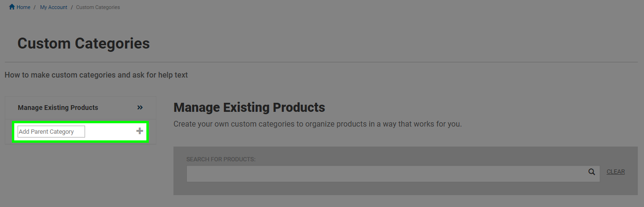The height and width of the screenshot is (207, 644).
Task: Click the gray search panel background
Action: pyautogui.click(x=405, y=188)
